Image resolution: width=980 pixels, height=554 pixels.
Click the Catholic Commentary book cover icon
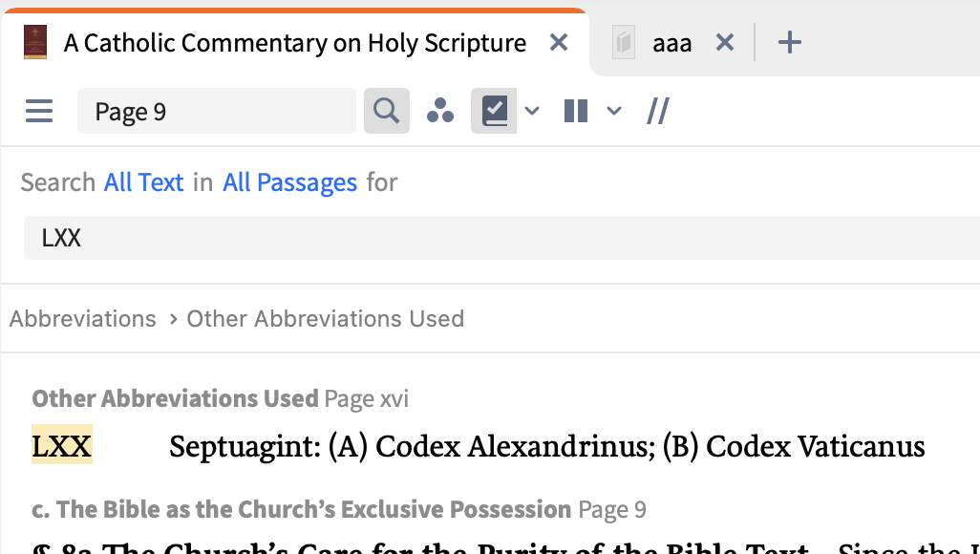[36, 43]
